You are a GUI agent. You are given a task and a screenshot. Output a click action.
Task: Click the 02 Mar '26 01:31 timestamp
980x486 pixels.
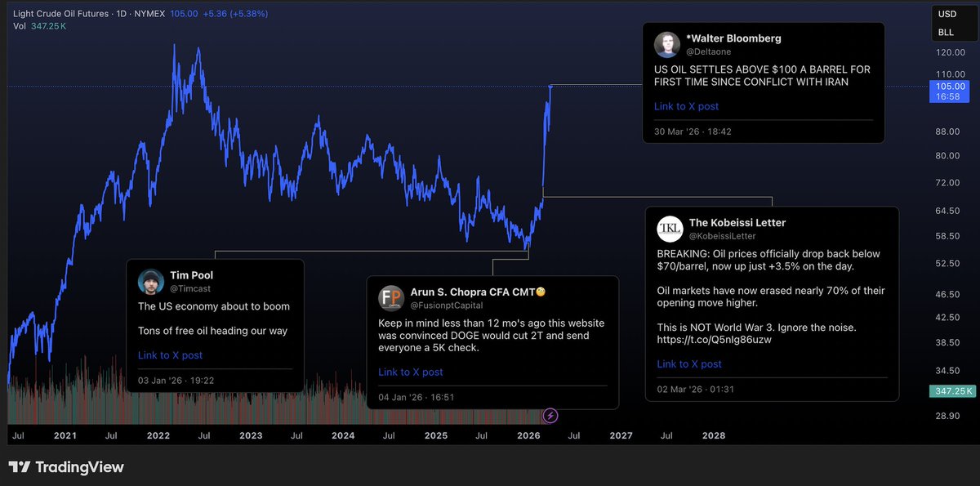tap(695, 390)
